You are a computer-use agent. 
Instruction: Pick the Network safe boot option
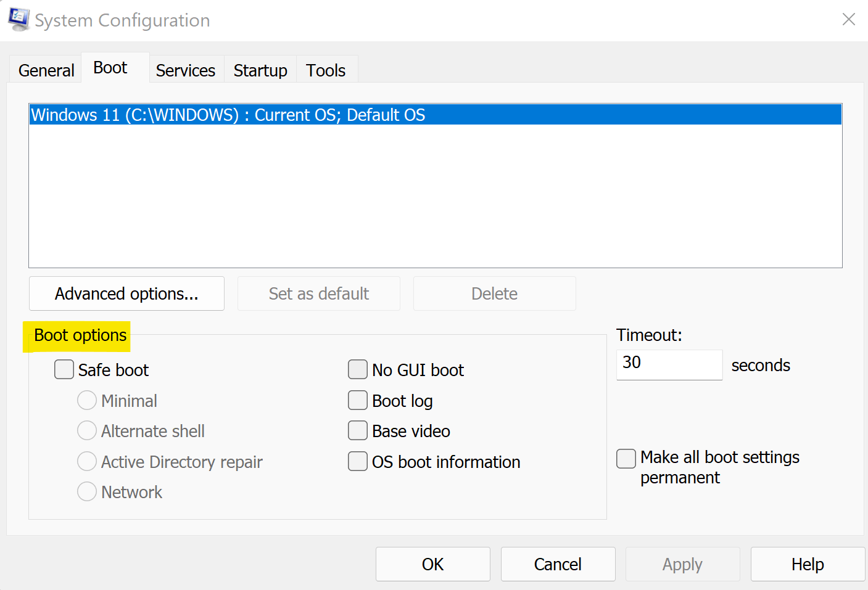(87, 492)
